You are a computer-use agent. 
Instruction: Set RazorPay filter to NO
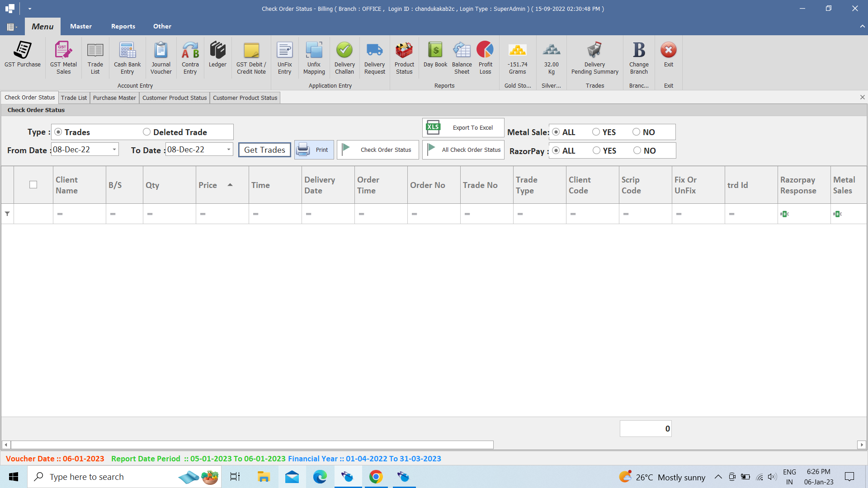click(x=637, y=150)
